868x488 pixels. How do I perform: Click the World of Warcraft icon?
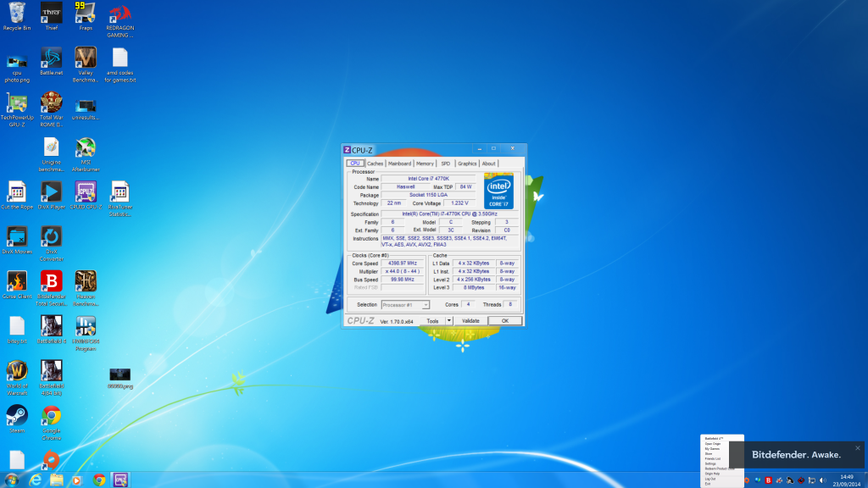(x=17, y=371)
